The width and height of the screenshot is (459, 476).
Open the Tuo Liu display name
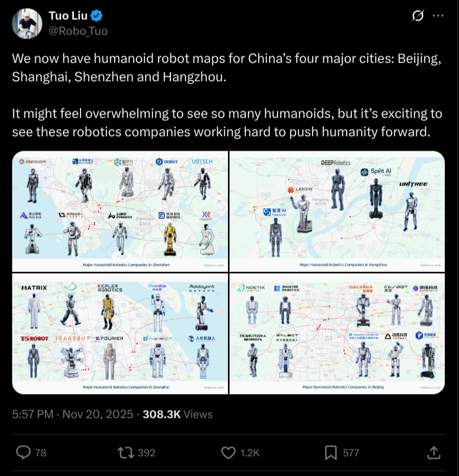(68, 15)
